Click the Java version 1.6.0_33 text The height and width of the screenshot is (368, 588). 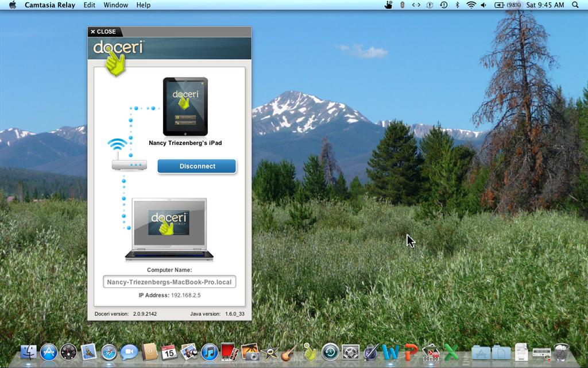(x=217, y=313)
